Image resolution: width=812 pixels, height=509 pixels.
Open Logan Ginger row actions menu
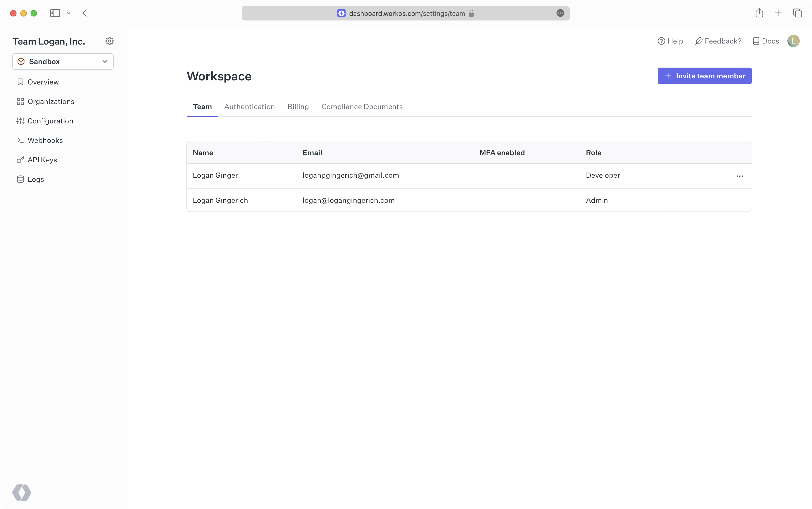coord(739,176)
